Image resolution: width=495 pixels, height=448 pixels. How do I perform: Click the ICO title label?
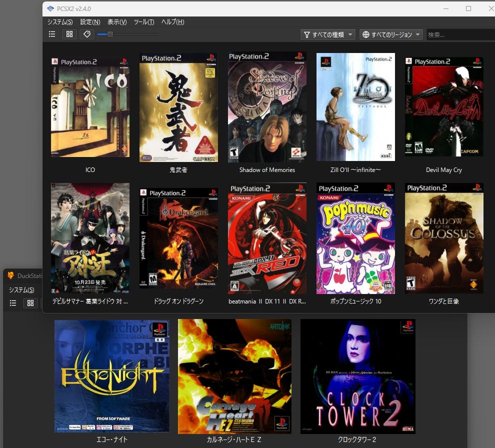pos(90,170)
